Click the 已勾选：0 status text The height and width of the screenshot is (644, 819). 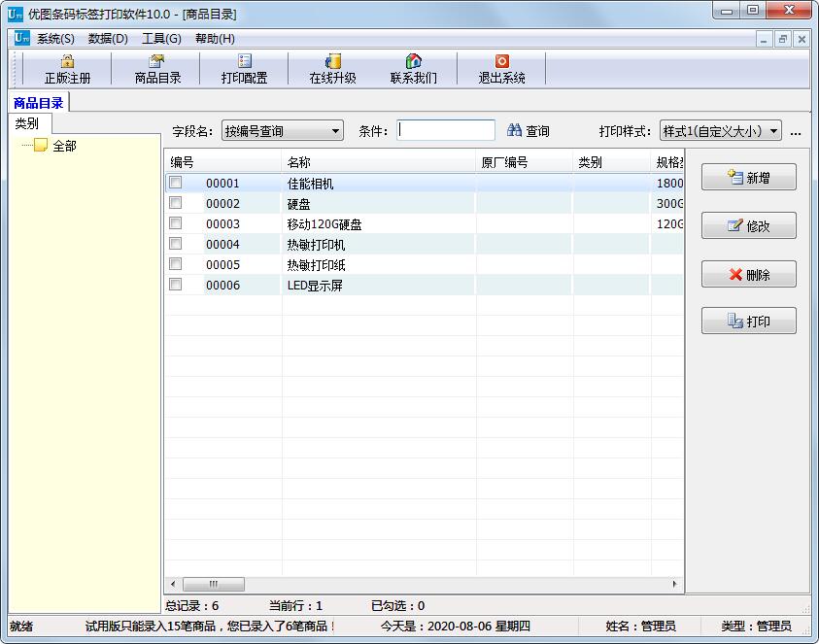(x=397, y=606)
